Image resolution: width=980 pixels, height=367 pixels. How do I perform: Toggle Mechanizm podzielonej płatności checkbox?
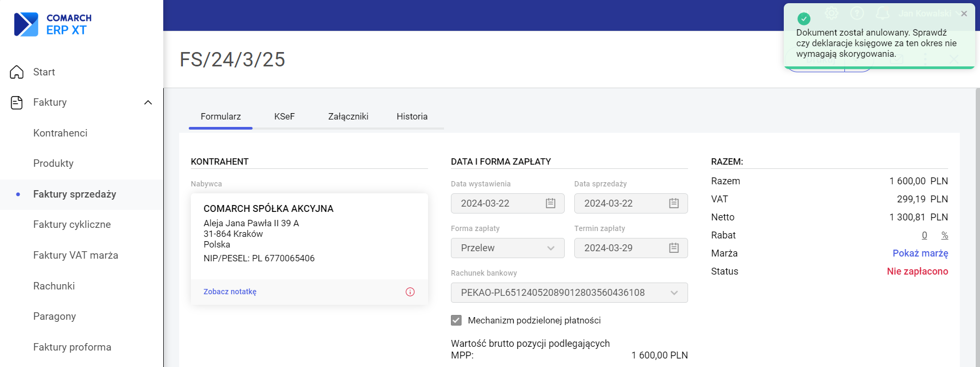tap(456, 320)
